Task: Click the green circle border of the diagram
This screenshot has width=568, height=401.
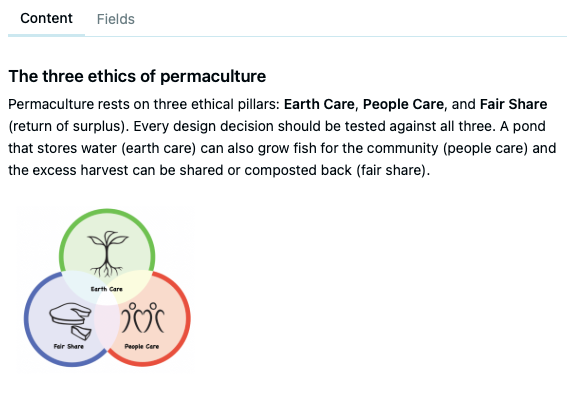Action: click(x=107, y=211)
